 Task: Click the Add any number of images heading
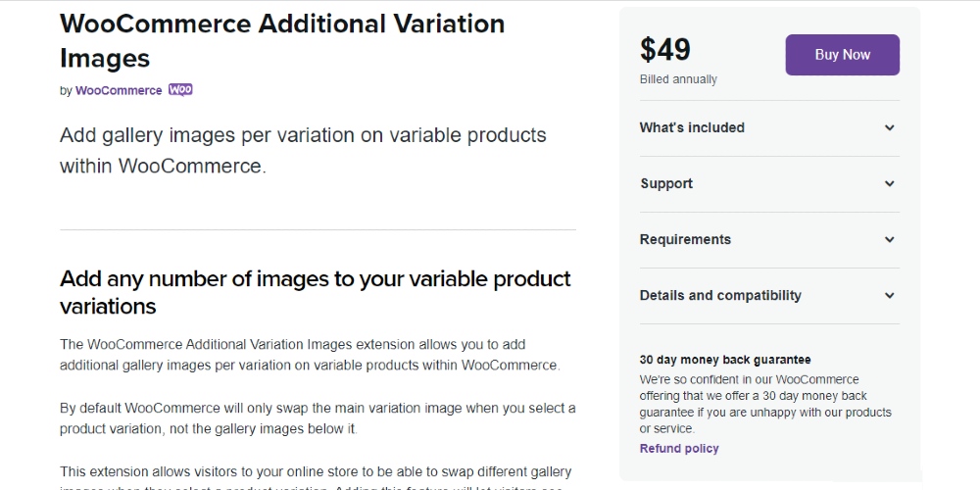[316, 292]
